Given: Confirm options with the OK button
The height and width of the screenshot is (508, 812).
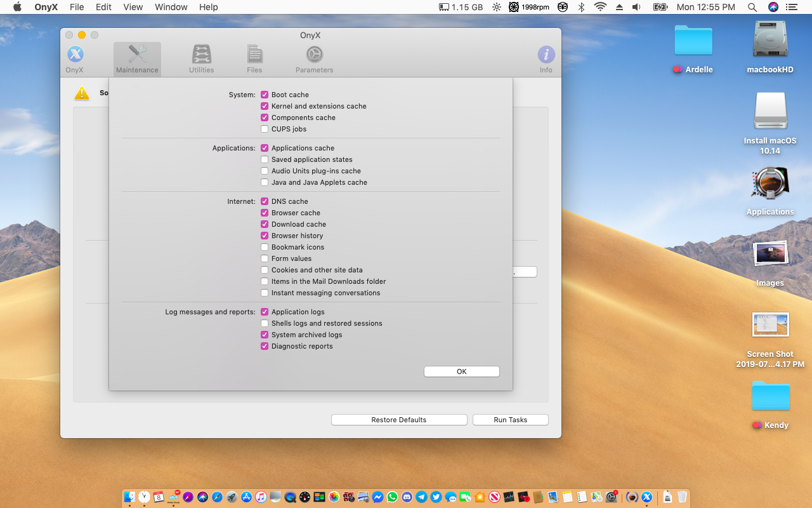Looking at the screenshot, I should click(x=462, y=371).
